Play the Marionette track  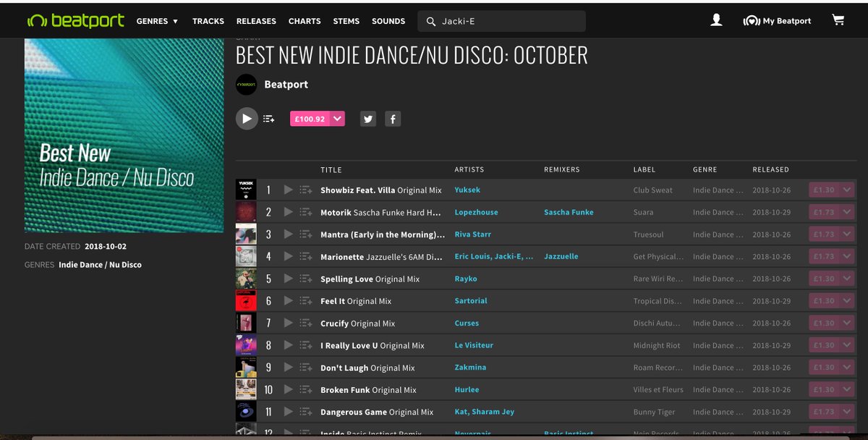coord(288,256)
